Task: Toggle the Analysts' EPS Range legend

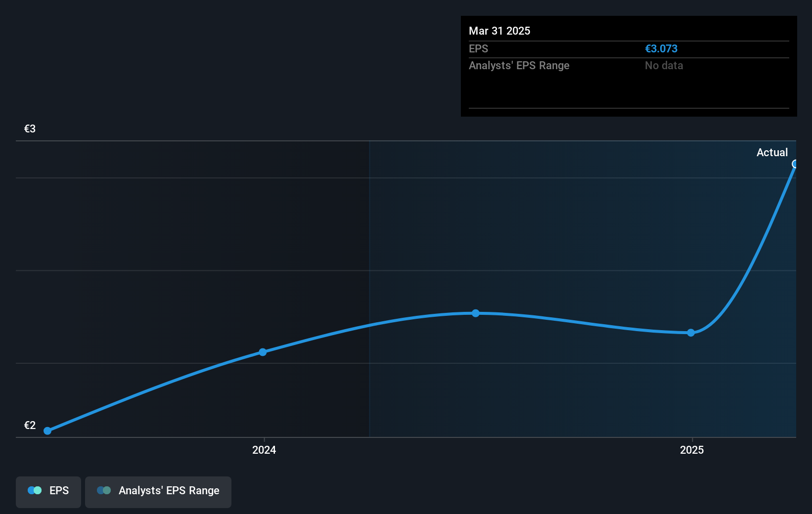Action: (158, 492)
